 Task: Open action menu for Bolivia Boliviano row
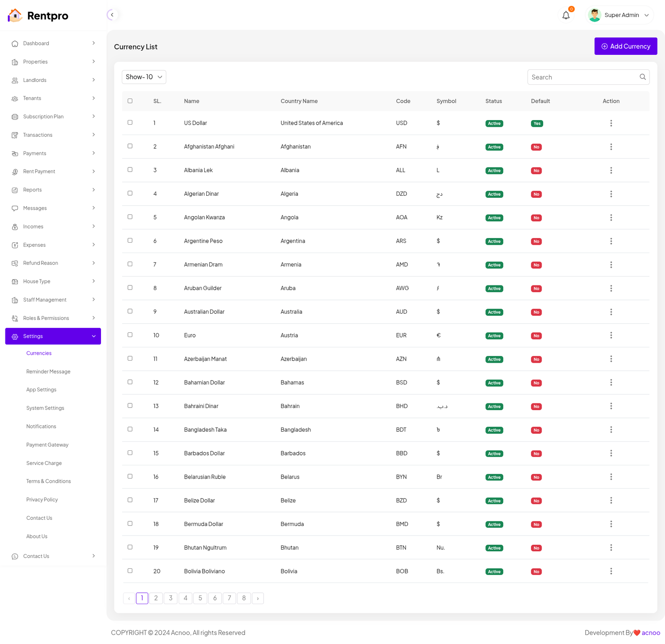(x=611, y=571)
